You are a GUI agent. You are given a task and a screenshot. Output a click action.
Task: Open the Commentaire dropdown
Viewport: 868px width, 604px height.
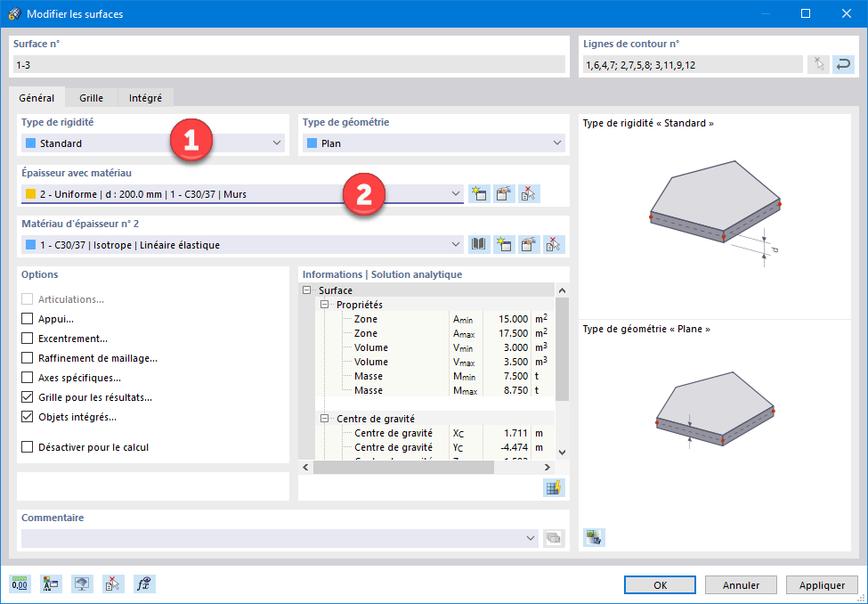point(280,538)
